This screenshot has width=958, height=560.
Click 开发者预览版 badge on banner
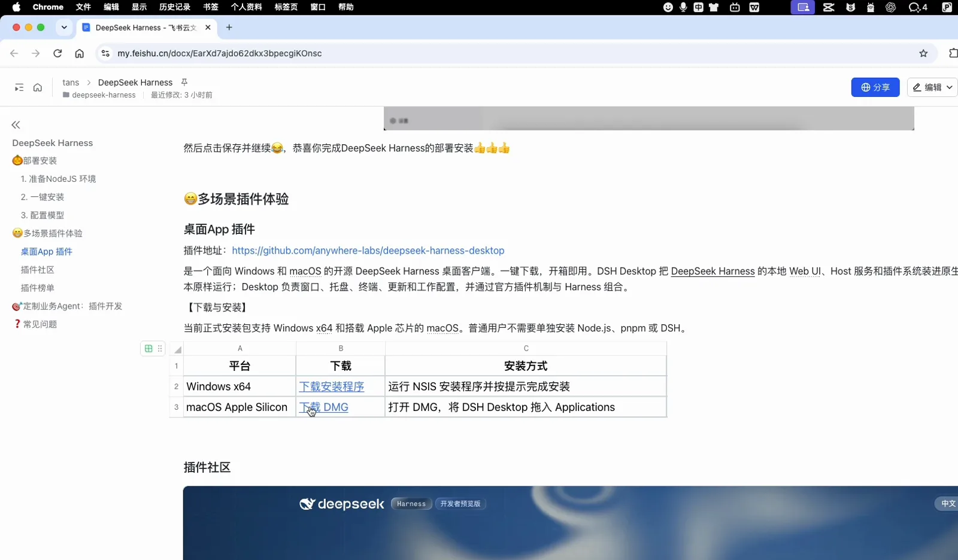pos(460,504)
